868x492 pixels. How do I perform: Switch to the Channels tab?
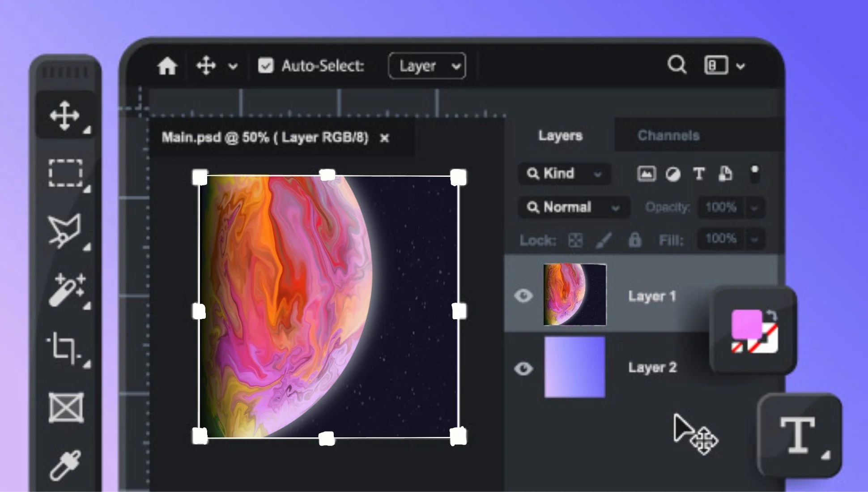click(x=668, y=135)
